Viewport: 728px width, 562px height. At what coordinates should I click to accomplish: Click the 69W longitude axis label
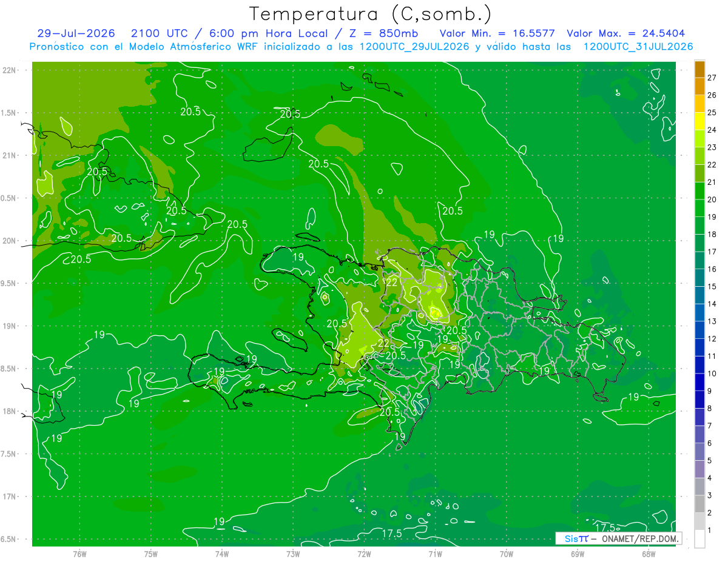[x=578, y=554]
